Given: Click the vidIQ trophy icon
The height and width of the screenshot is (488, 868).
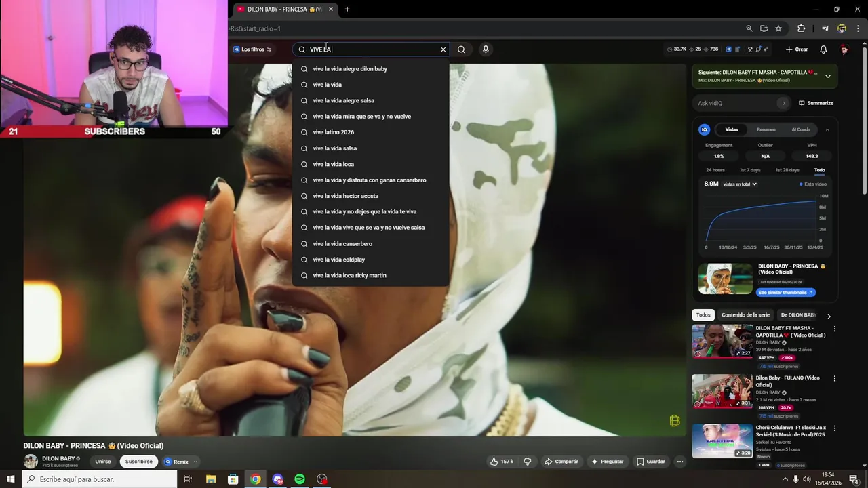Looking at the screenshot, I should click(x=750, y=49).
